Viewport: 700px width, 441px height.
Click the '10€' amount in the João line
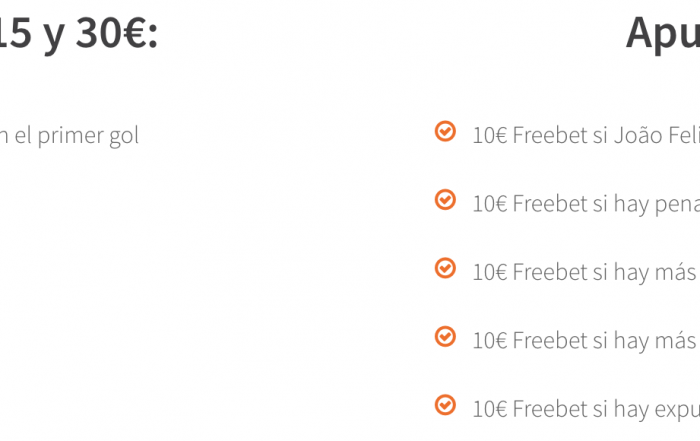click(490, 135)
